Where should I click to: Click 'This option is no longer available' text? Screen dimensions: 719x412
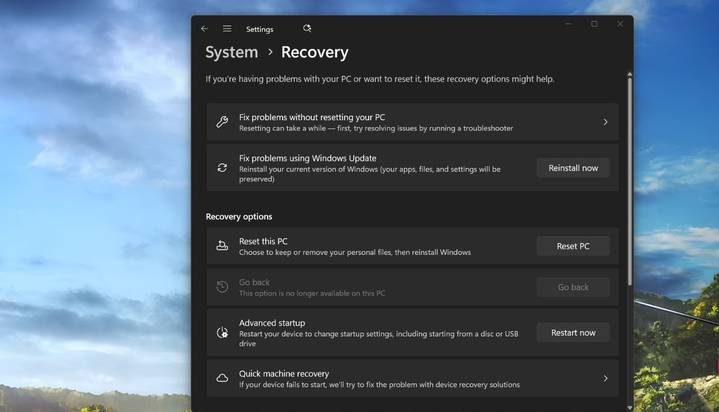(312, 293)
